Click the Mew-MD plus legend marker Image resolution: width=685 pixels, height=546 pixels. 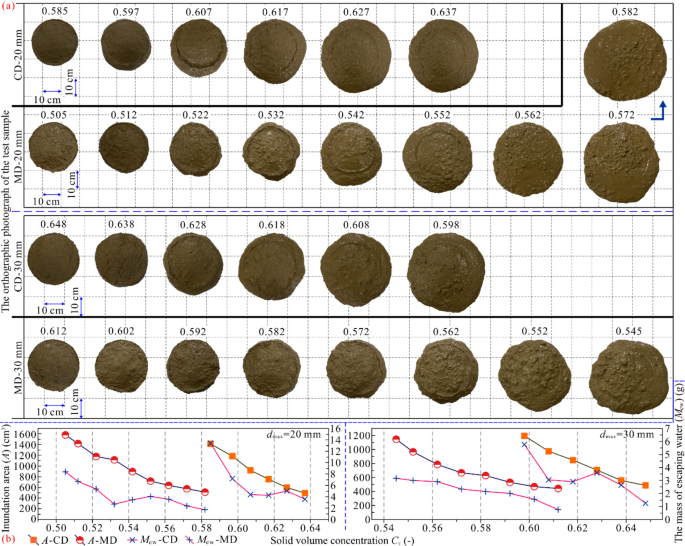(190, 539)
